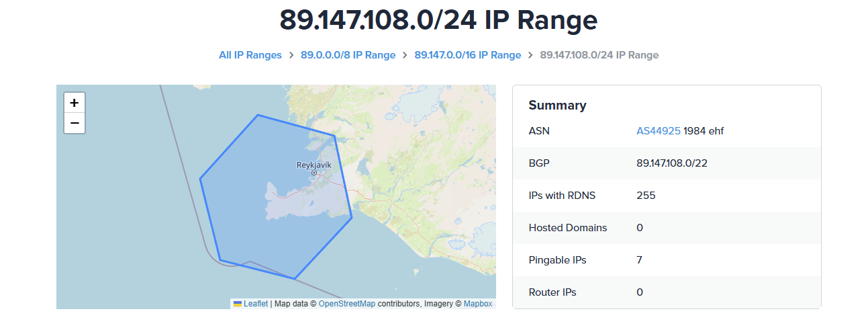Go to All IP Ranges breadcrumb
Screen dimensions: 868x328
click(x=250, y=55)
